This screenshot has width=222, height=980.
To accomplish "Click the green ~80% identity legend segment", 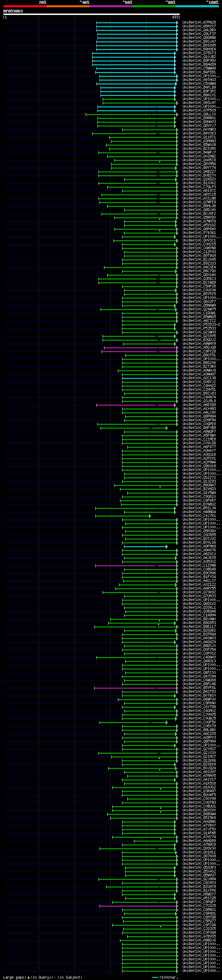I will (154, 6).
